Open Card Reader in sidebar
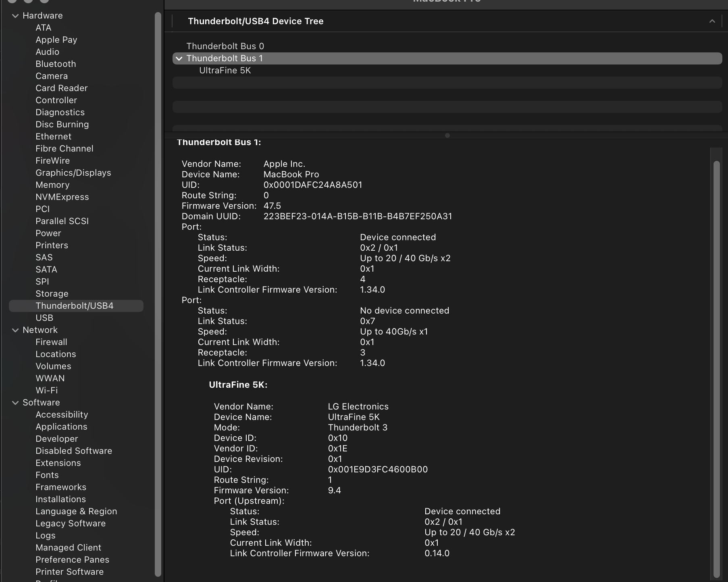728x582 pixels. (61, 88)
